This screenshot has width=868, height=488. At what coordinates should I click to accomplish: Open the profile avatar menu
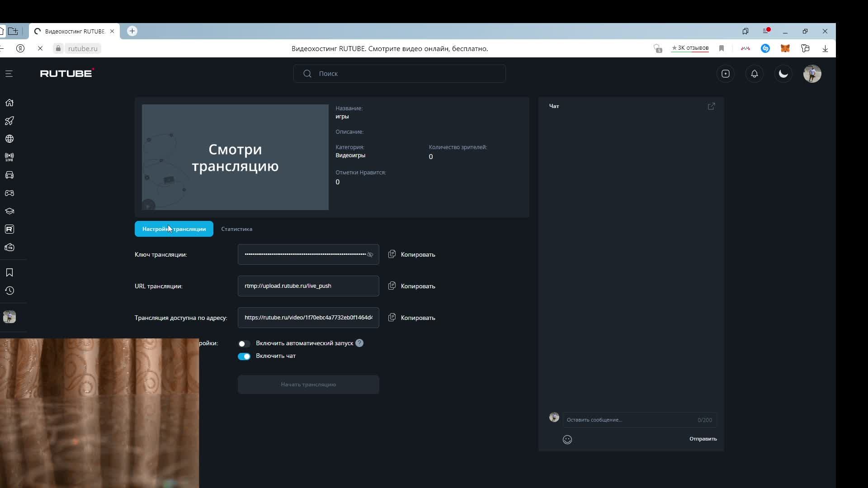[812, 74]
